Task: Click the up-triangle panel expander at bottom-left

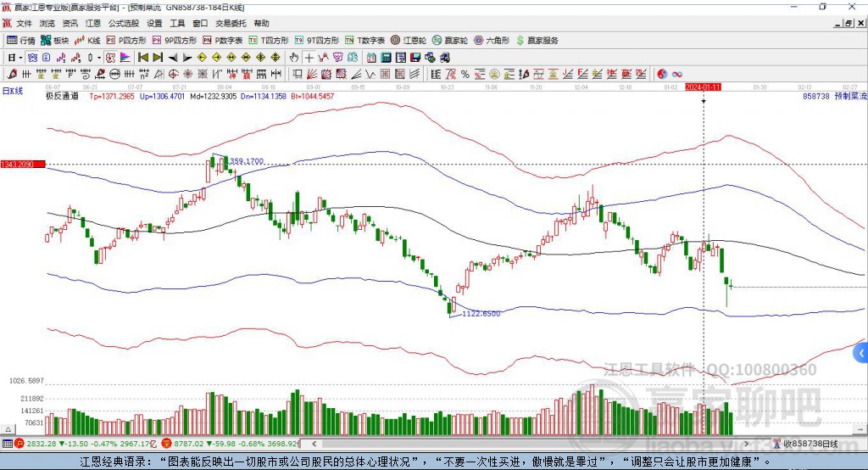Action: (8, 429)
